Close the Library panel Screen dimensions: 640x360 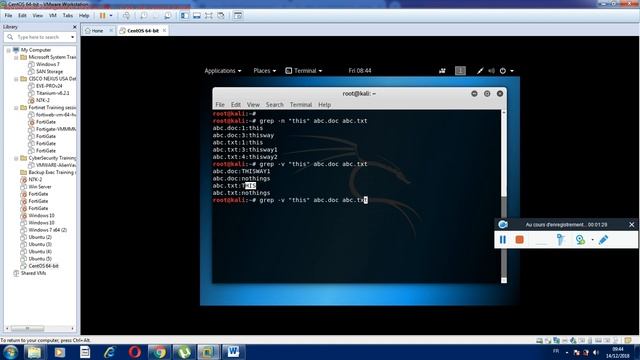coord(74,27)
